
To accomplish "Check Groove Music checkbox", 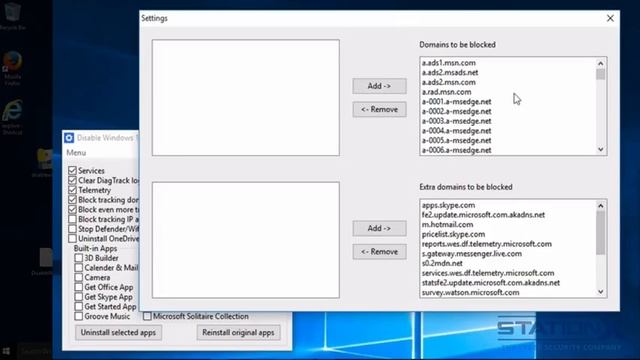I will tap(78, 316).
